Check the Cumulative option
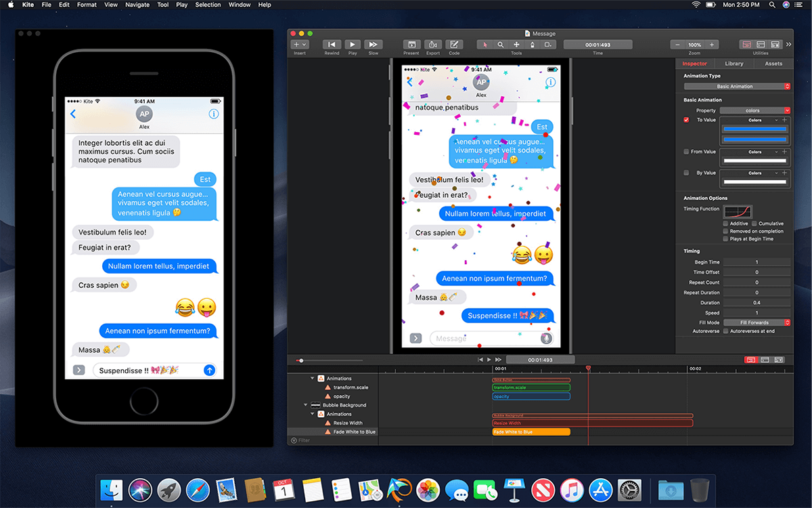The height and width of the screenshot is (508, 812). (x=754, y=224)
